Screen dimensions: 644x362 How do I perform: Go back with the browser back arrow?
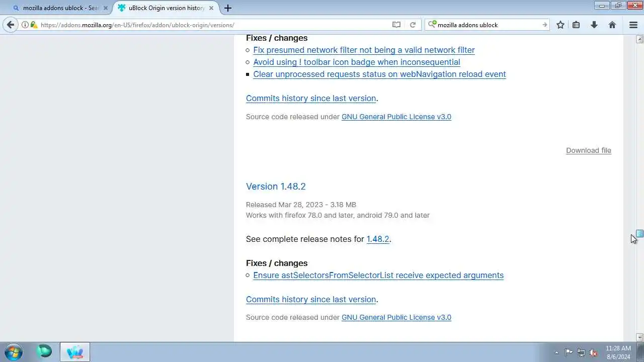[x=11, y=25]
